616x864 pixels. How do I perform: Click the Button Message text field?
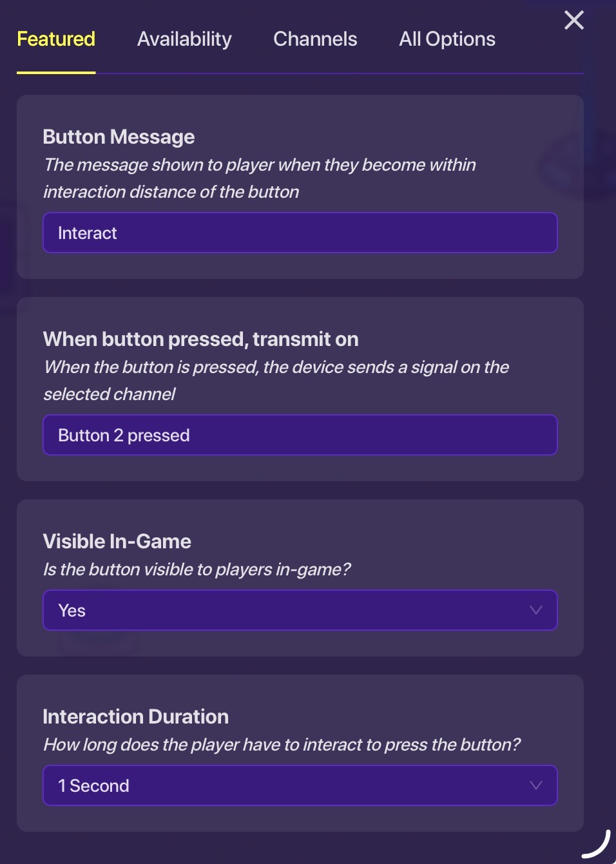pos(300,233)
